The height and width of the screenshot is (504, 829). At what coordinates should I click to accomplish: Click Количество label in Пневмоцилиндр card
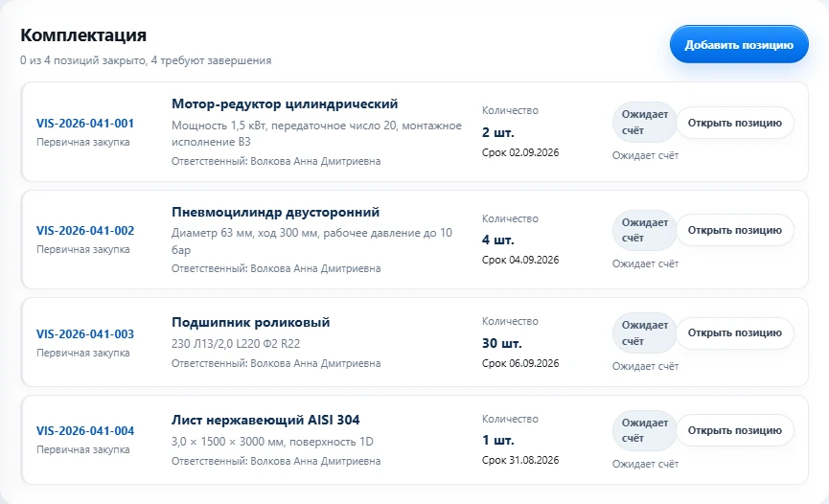click(510, 218)
